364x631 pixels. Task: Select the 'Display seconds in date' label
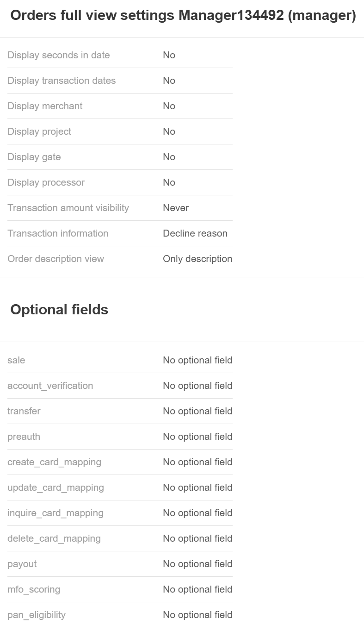coord(59,55)
